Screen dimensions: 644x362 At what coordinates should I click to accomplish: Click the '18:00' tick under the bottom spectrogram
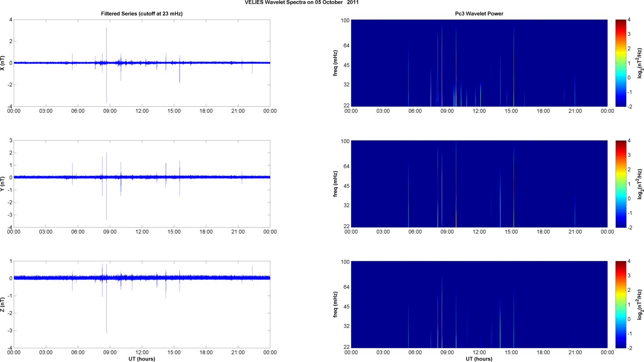[x=543, y=352]
